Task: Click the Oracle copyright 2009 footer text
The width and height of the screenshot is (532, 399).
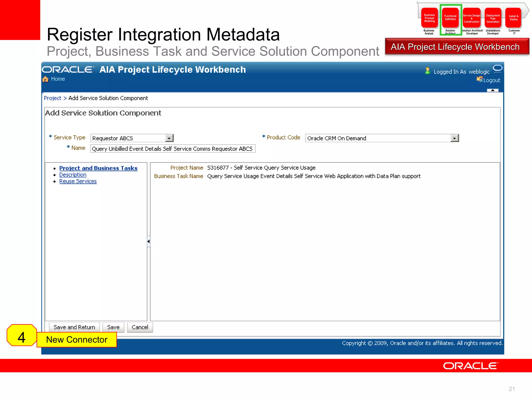Action: 422,343
